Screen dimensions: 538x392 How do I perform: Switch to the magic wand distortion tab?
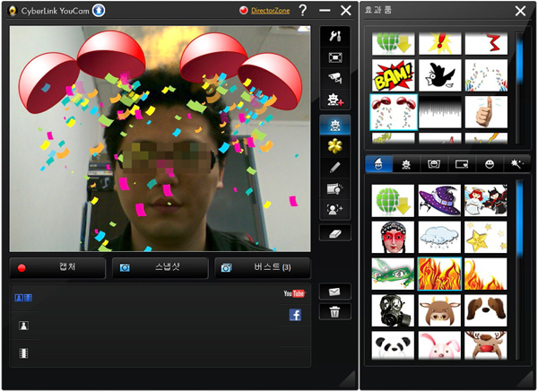(516, 164)
